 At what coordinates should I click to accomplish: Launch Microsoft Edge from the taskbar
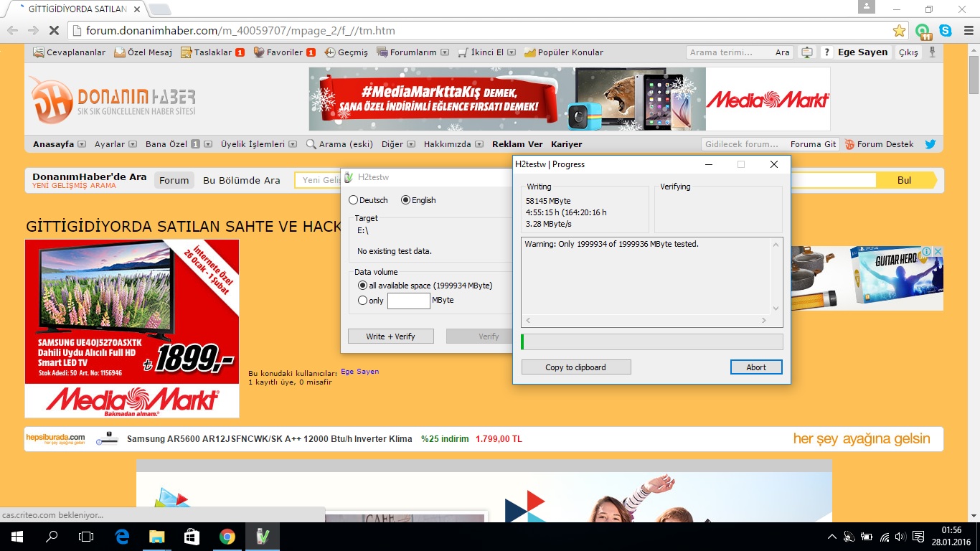pyautogui.click(x=122, y=537)
